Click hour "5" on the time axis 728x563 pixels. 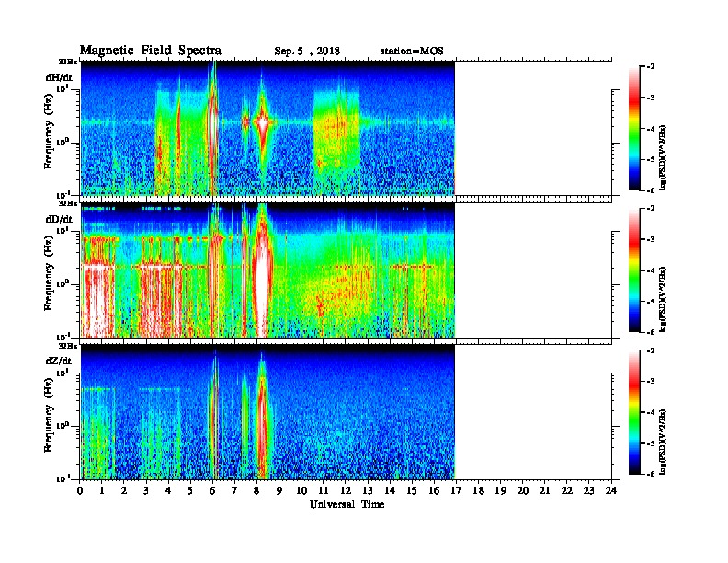point(190,491)
